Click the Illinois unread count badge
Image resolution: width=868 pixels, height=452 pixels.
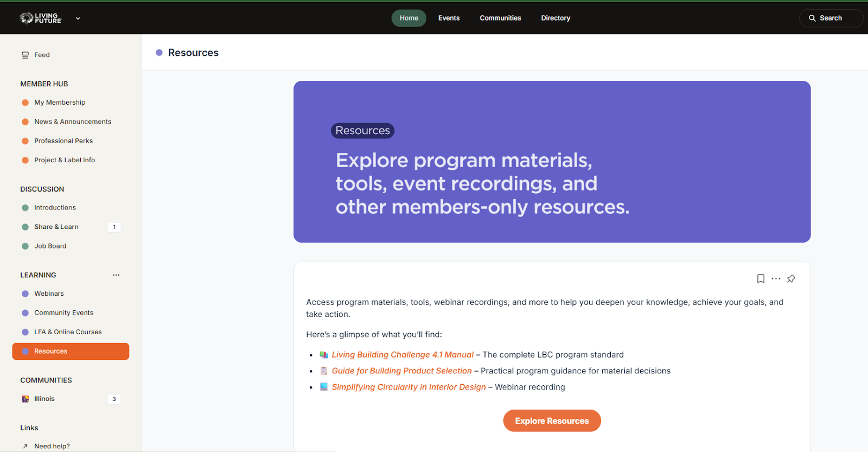click(x=114, y=399)
